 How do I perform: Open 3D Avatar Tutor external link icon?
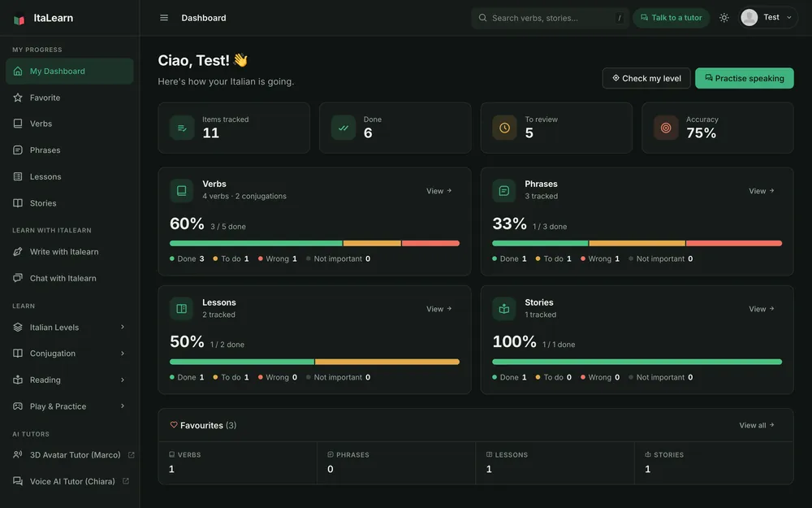tap(131, 454)
